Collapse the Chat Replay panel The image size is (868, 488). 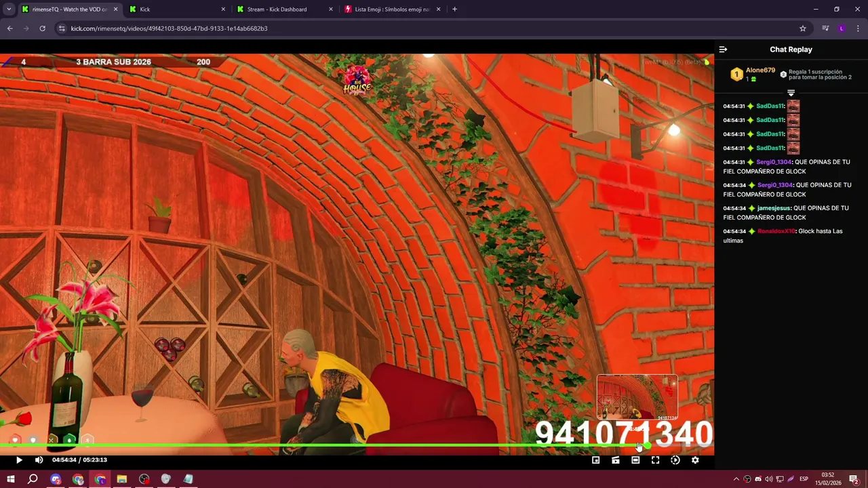(x=723, y=49)
